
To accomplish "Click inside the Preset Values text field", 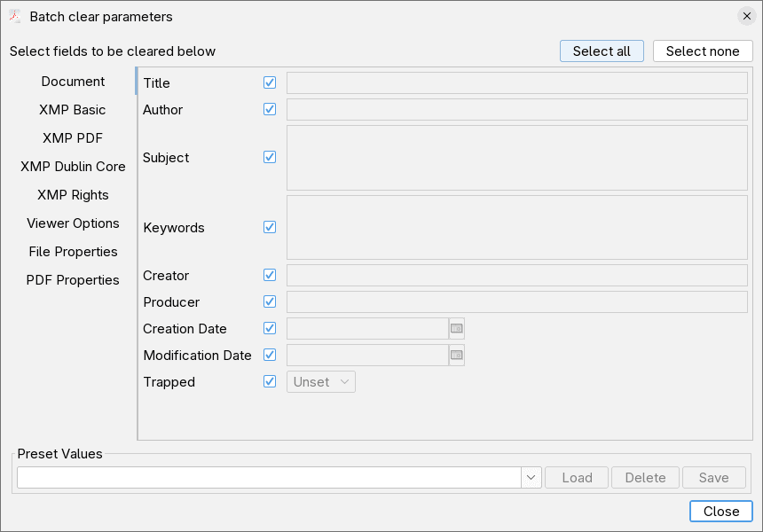I will 266,477.
